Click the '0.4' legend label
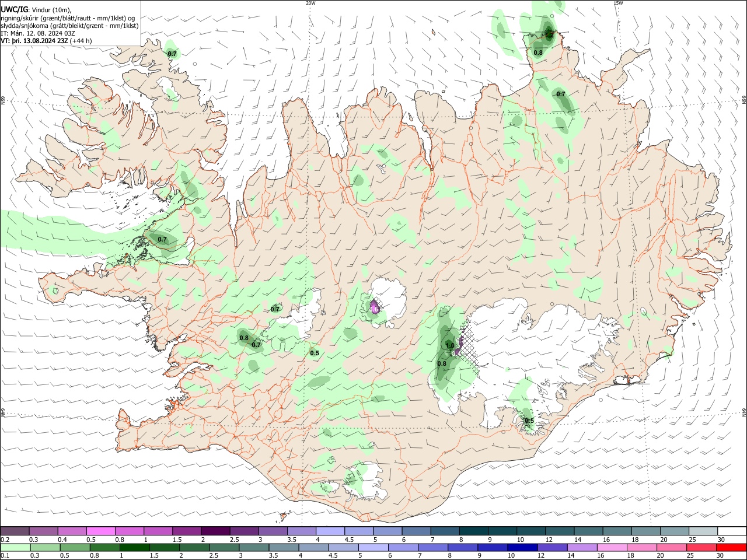747x560 pixels. pyautogui.click(x=62, y=540)
